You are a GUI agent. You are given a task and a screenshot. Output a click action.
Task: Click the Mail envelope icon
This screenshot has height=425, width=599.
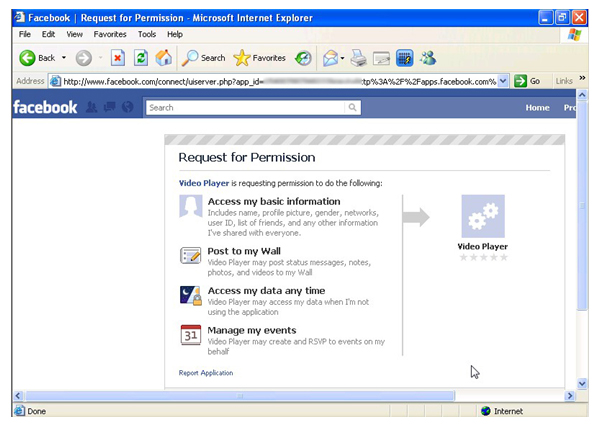[330, 58]
